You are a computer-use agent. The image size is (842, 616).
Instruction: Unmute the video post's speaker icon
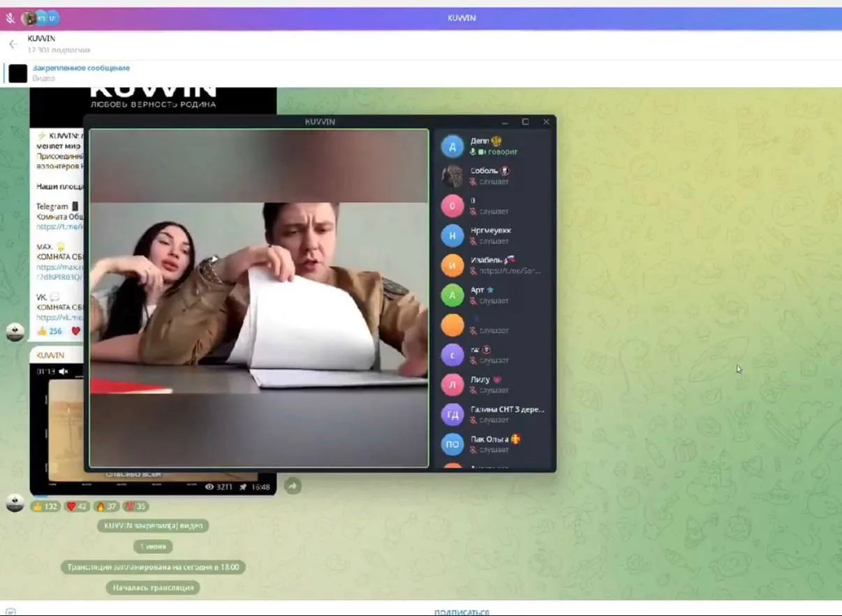tap(63, 372)
